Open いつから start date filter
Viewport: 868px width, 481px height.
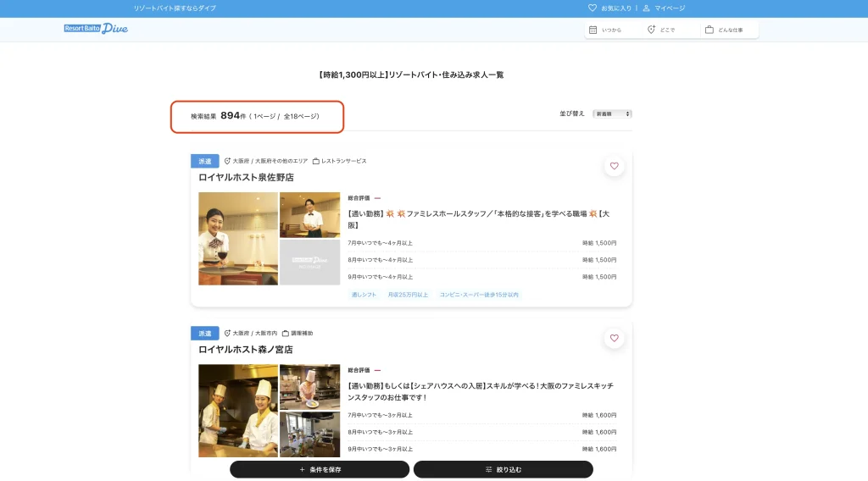[614, 30]
